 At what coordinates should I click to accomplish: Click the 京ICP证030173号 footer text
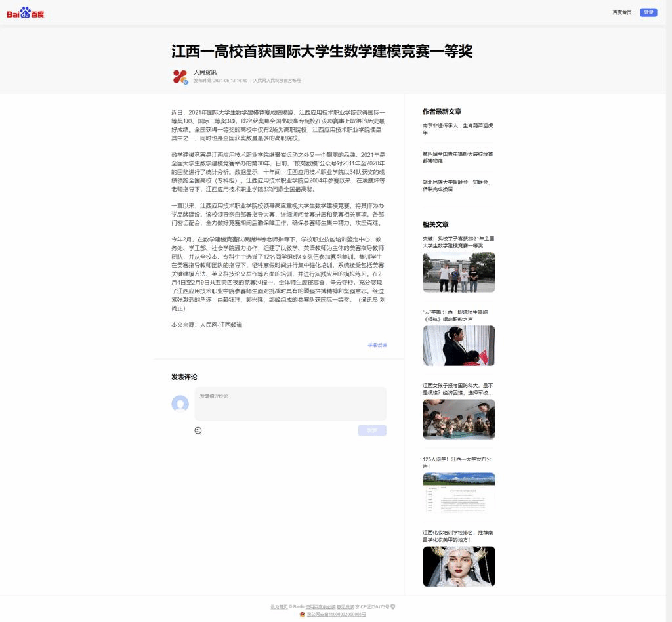[372, 607]
